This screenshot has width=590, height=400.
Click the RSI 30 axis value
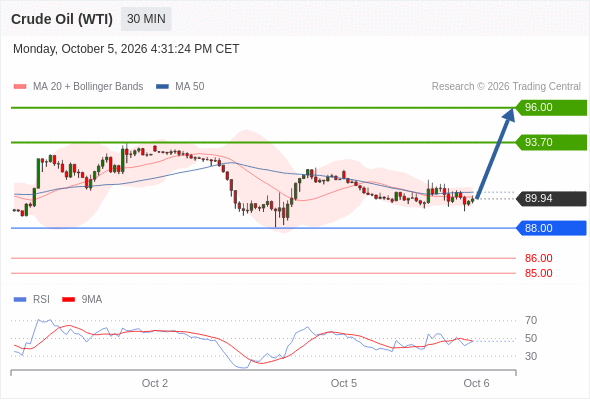coord(531,356)
